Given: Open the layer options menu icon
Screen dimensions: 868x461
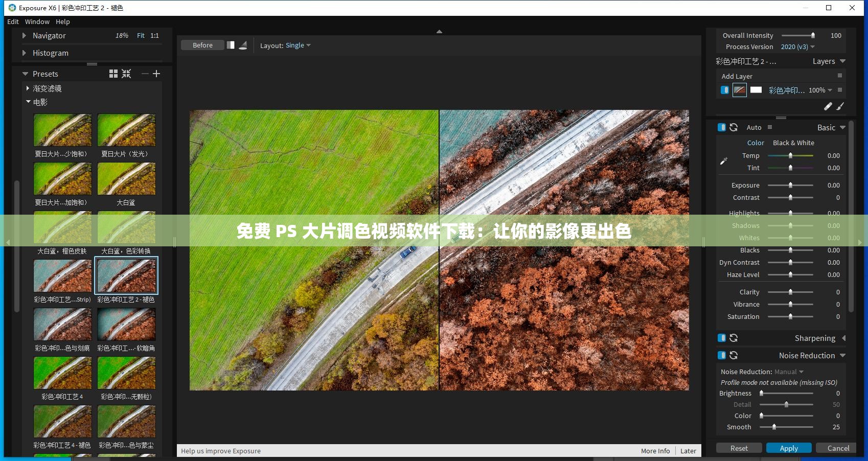Looking at the screenshot, I should 840,90.
